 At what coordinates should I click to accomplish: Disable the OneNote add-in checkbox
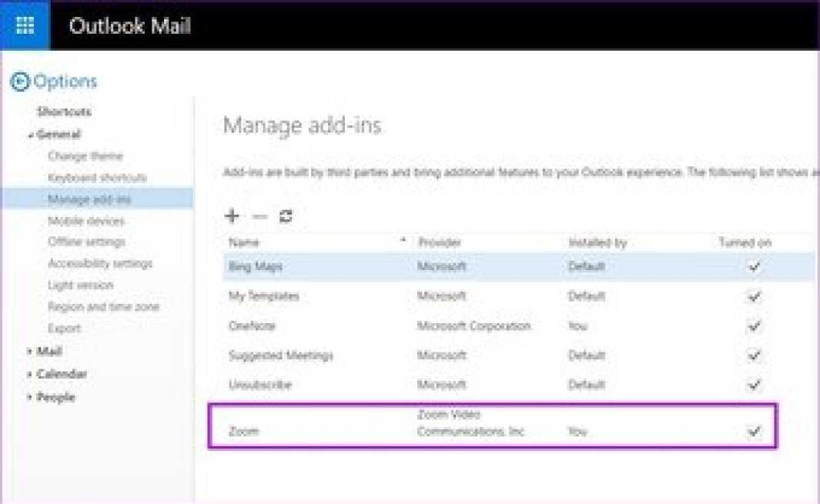point(754,326)
